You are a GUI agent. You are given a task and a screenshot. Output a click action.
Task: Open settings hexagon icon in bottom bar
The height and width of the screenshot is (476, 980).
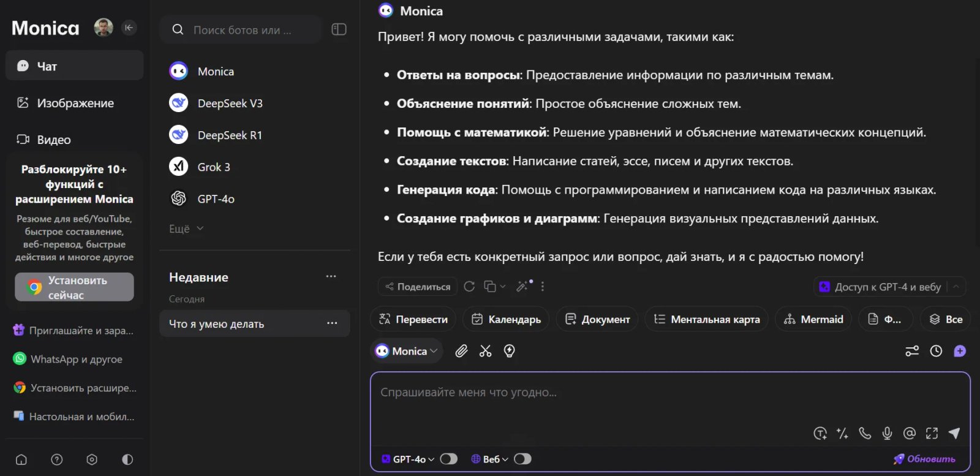92,459
